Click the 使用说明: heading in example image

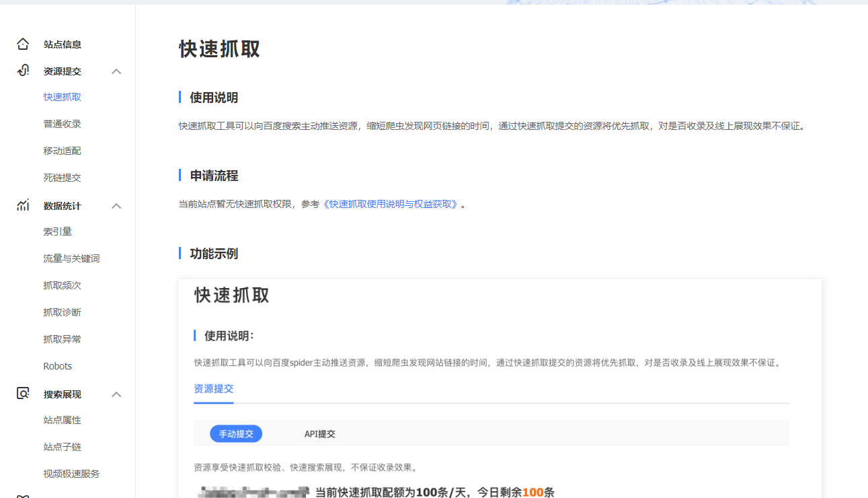point(229,336)
